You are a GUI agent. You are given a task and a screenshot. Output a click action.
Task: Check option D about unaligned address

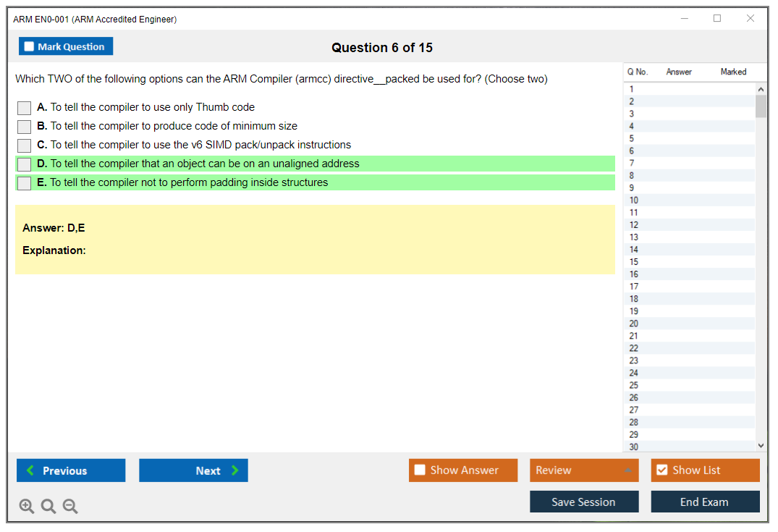25,164
